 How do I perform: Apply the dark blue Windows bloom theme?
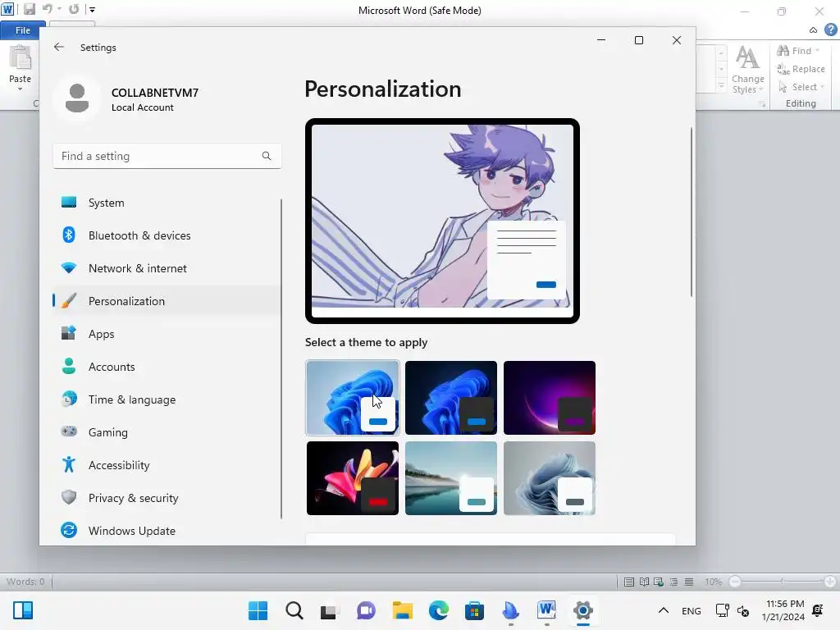[x=451, y=398]
